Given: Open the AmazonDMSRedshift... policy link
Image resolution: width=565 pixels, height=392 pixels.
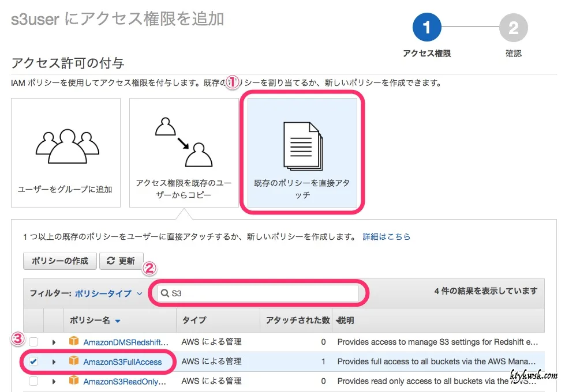Looking at the screenshot, I should 126,342.
